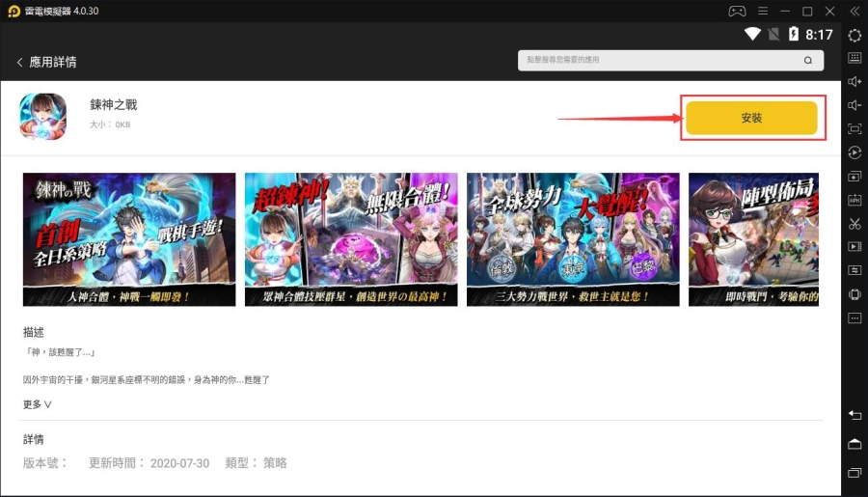Close the emulator window
868x497 pixels.
coord(829,11)
